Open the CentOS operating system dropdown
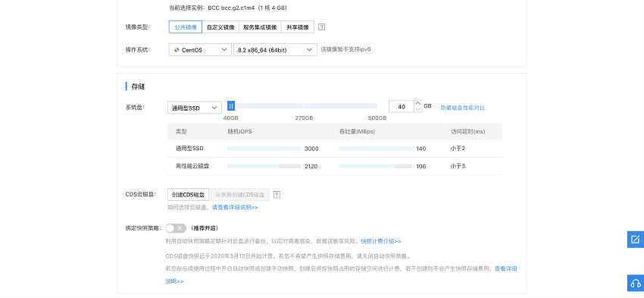The width and height of the screenshot is (644, 298). click(x=200, y=50)
